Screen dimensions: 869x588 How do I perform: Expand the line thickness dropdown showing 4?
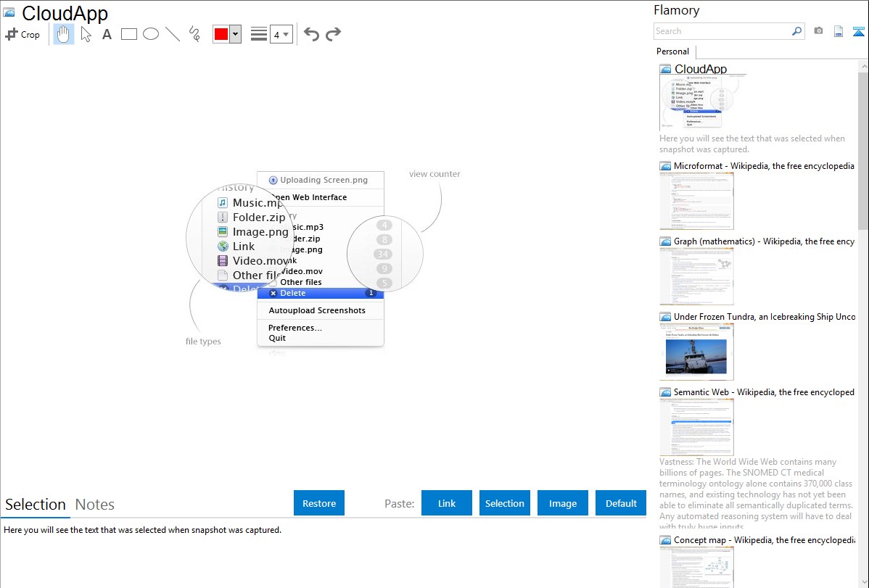pos(281,34)
